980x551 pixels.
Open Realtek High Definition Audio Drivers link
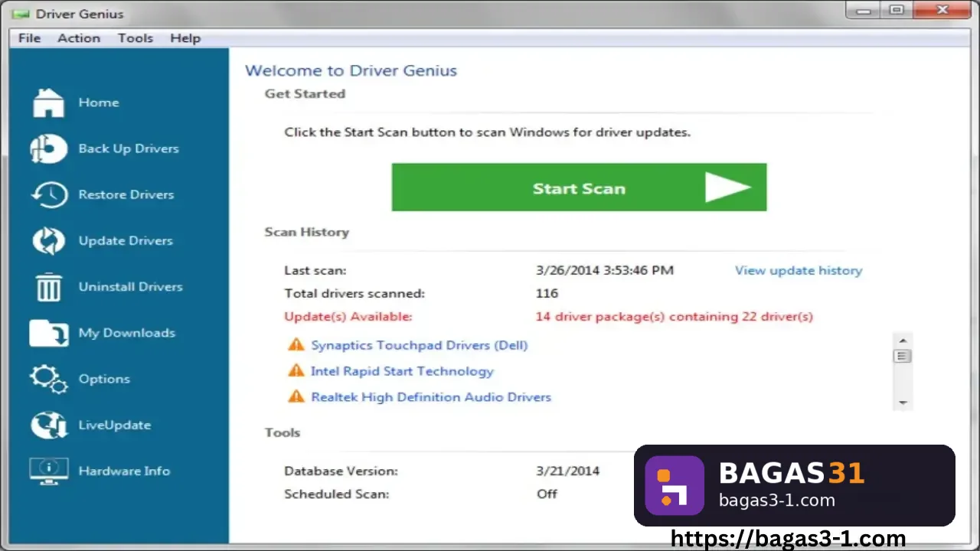431,397
